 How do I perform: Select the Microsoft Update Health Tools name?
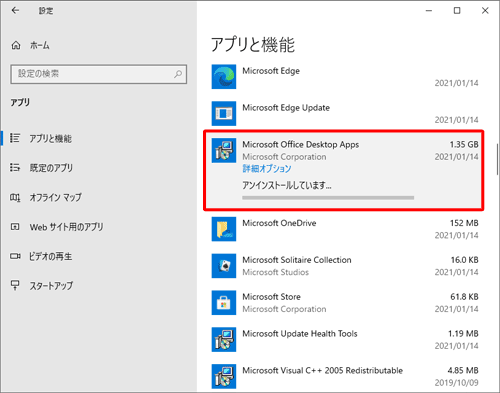pyautogui.click(x=300, y=334)
